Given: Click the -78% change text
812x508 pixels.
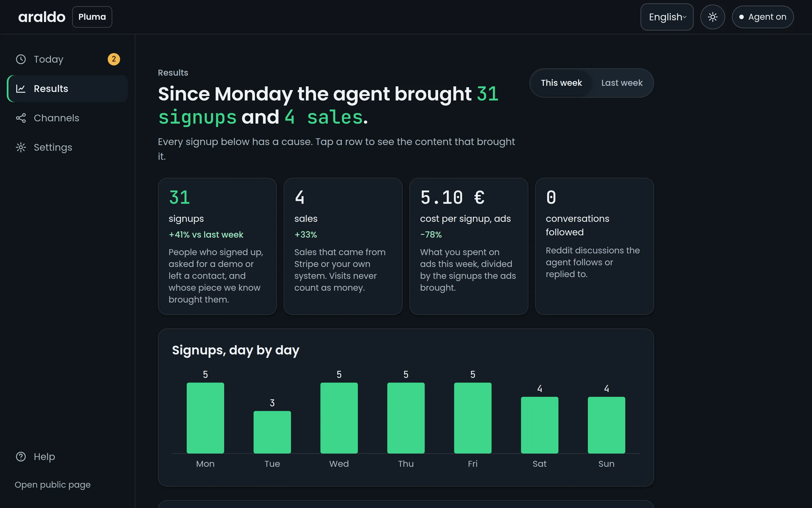Looking at the screenshot, I should (x=431, y=235).
